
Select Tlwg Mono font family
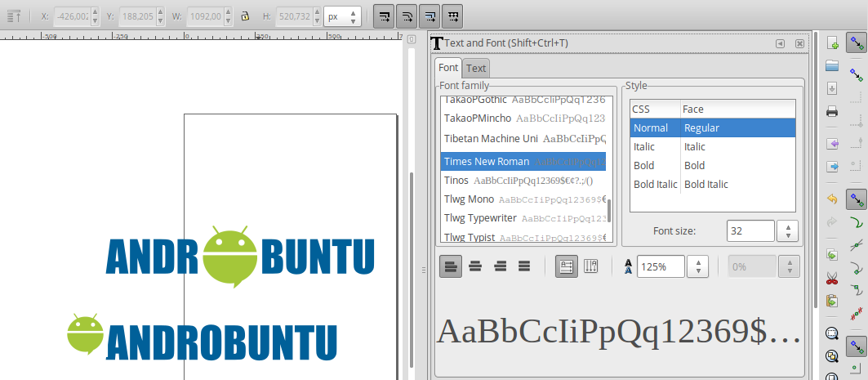(523, 199)
